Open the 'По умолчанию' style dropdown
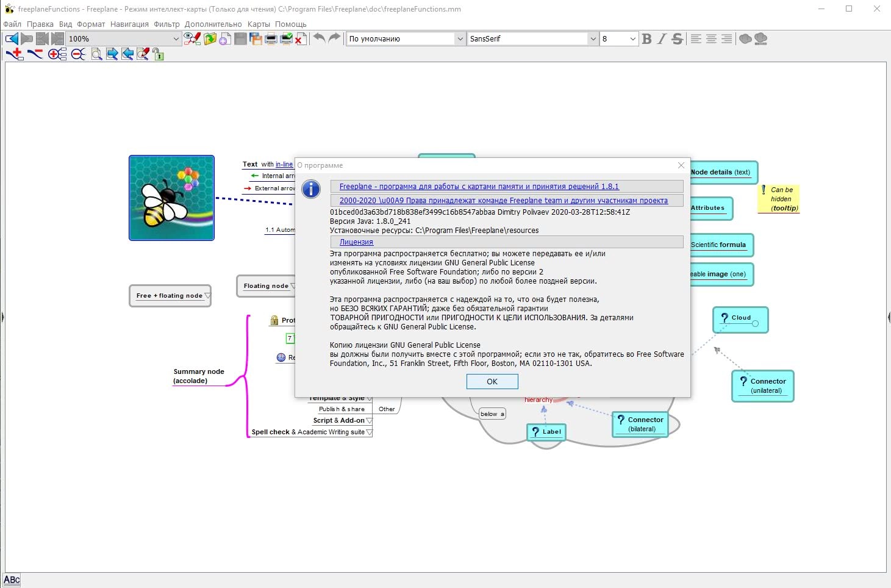This screenshot has height=588, width=891. point(460,38)
